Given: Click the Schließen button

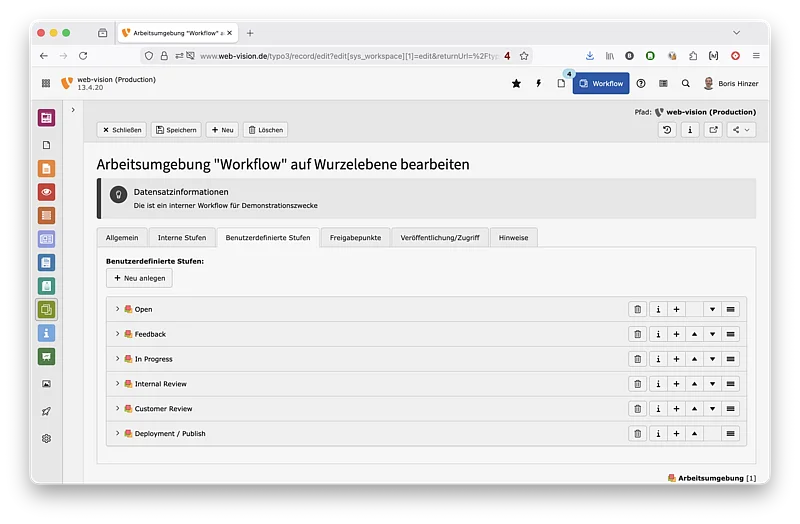Looking at the screenshot, I should click(122, 130).
